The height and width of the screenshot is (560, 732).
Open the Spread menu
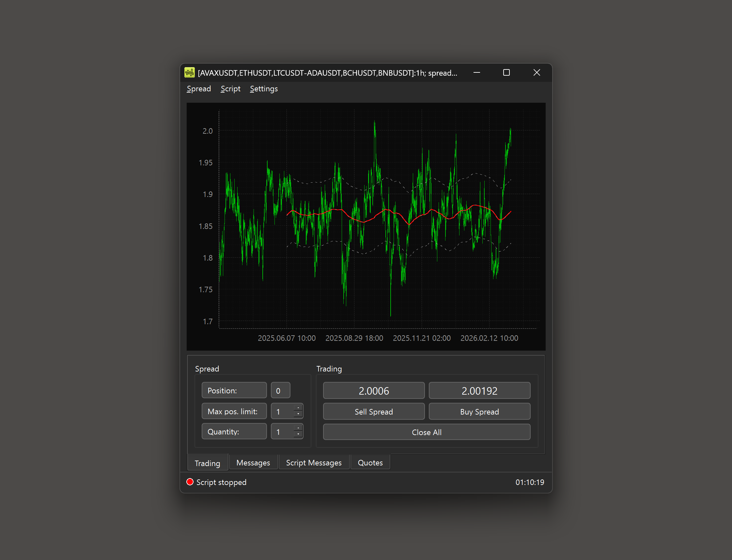[199, 89]
